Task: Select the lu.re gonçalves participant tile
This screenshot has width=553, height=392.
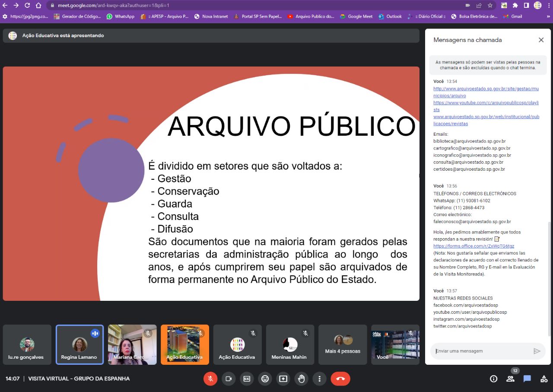Action: point(27,345)
